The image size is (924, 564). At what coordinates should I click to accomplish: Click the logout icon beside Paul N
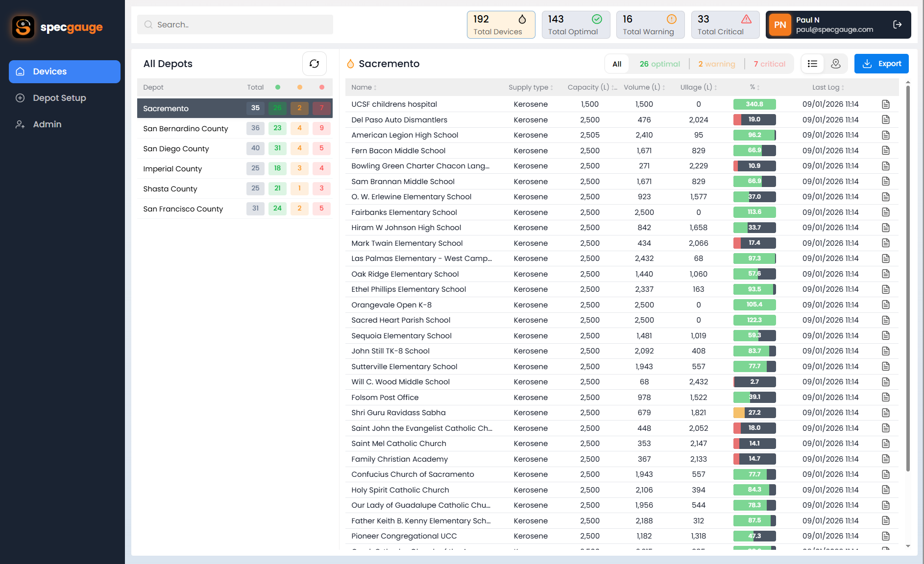[x=897, y=24]
